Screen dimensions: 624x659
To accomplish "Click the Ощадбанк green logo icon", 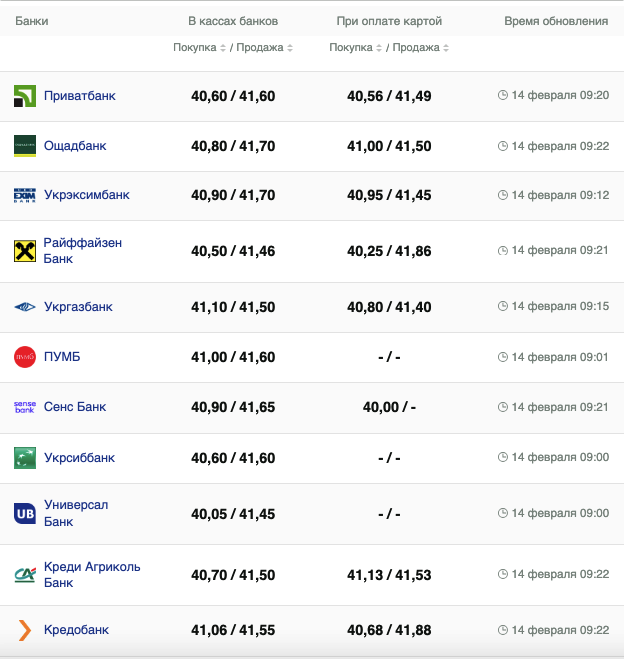I will coord(25,146).
